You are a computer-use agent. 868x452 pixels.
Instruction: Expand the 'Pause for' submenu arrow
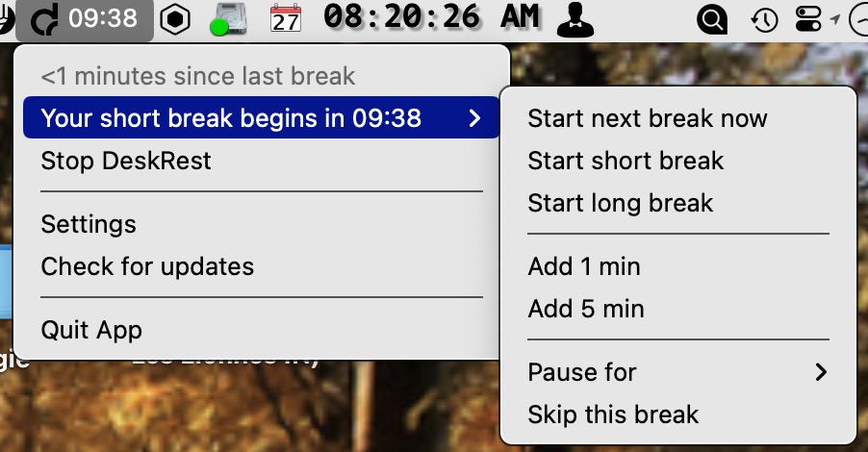tap(821, 372)
